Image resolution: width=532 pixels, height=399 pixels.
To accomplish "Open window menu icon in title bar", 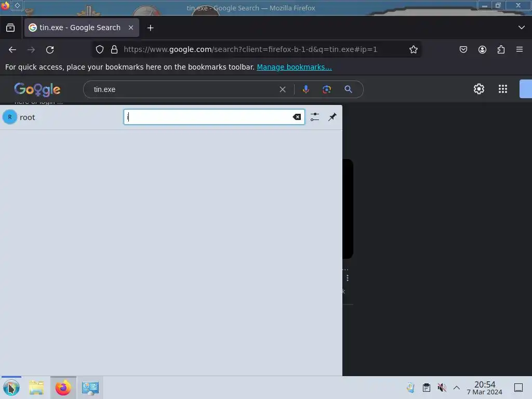I will 5,5.
